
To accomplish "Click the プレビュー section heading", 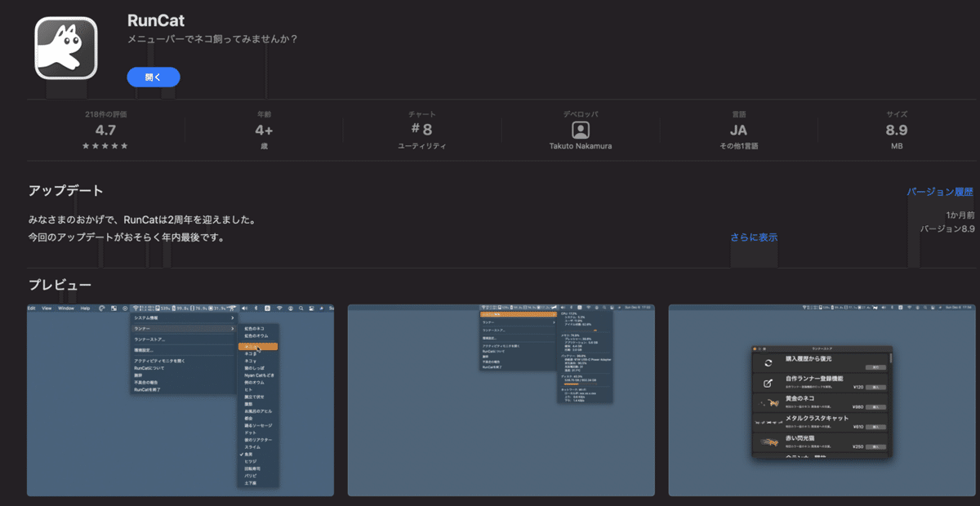I will [x=60, y=285].
